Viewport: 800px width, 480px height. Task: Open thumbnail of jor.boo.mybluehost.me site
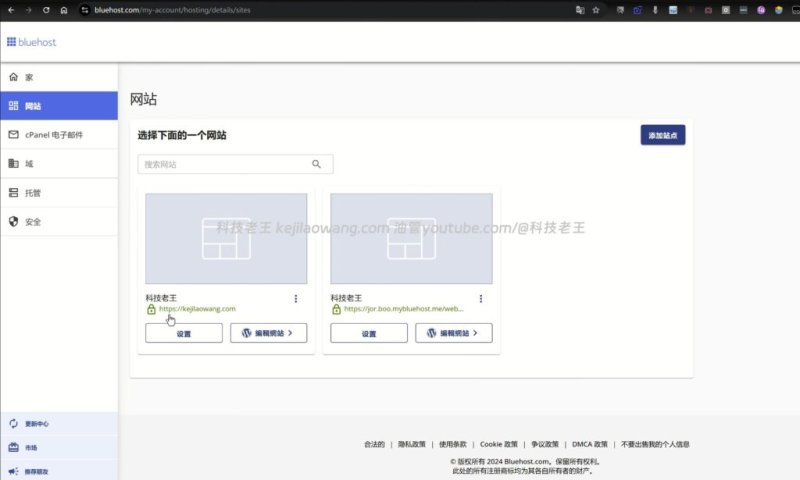(x=411, y=238)
